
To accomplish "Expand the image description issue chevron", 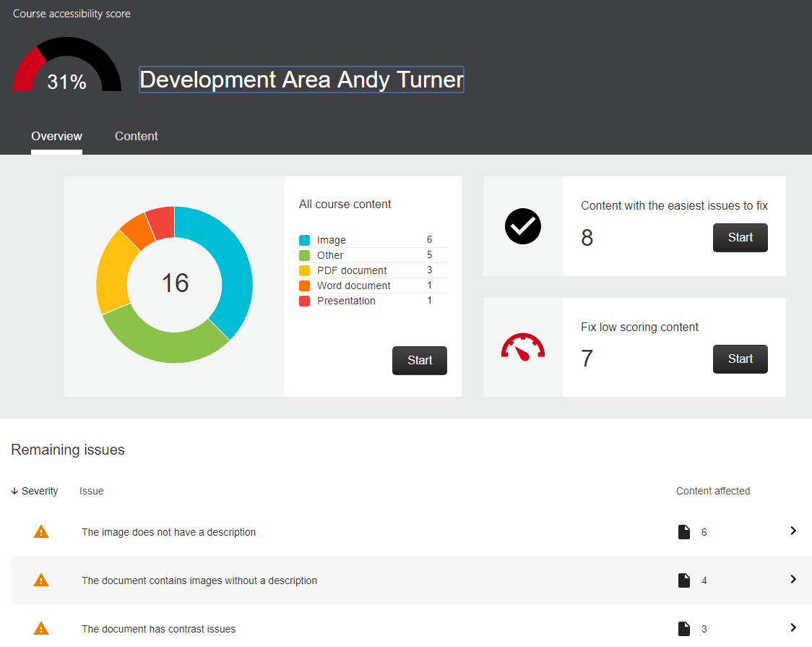I will tap(792, 531).
